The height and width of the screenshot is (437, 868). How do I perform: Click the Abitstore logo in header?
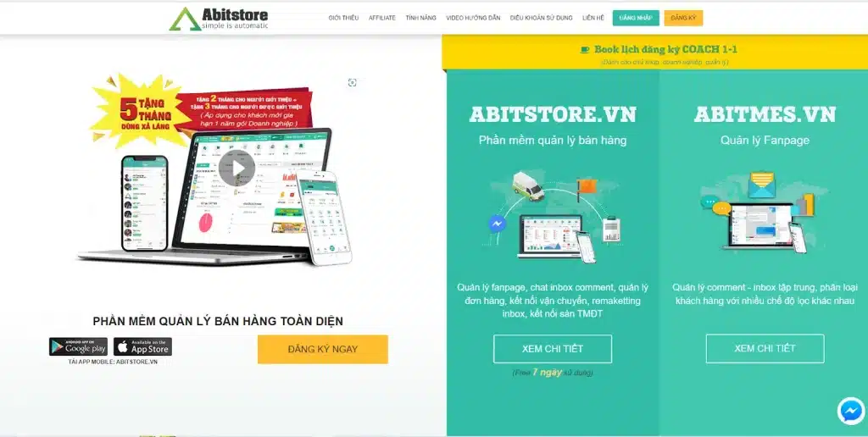219,19
